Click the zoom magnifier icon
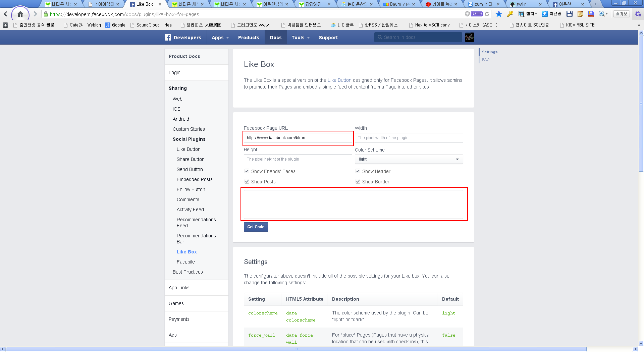Screen dimensions: 644x352 point(602,14)
